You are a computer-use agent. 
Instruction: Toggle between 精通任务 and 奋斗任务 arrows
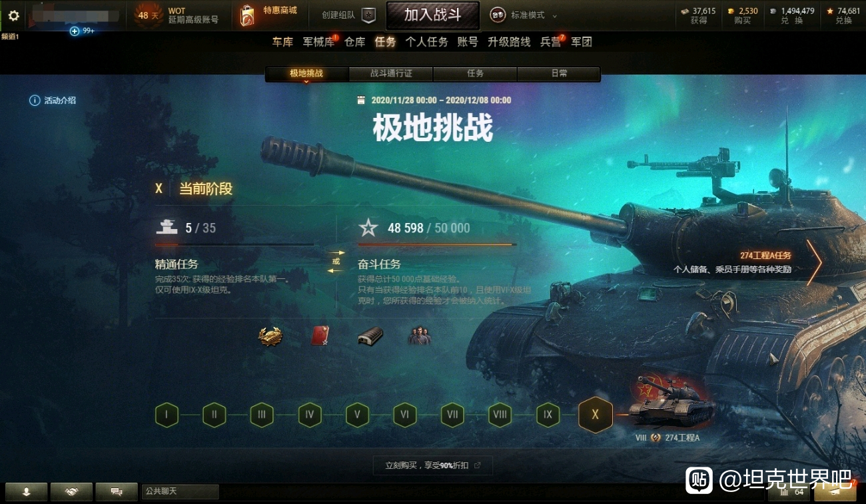tap(336, 262)
